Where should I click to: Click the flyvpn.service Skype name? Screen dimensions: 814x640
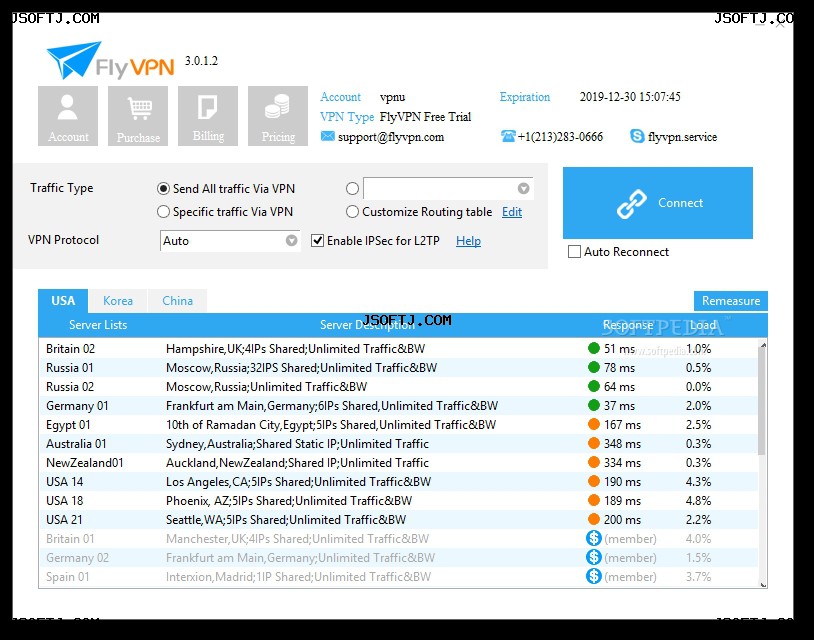click(682, 137)
